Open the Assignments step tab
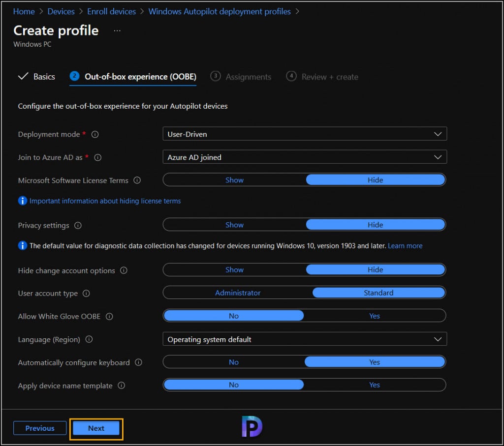This screenshot has height=446, width=504. coord(241,77)
